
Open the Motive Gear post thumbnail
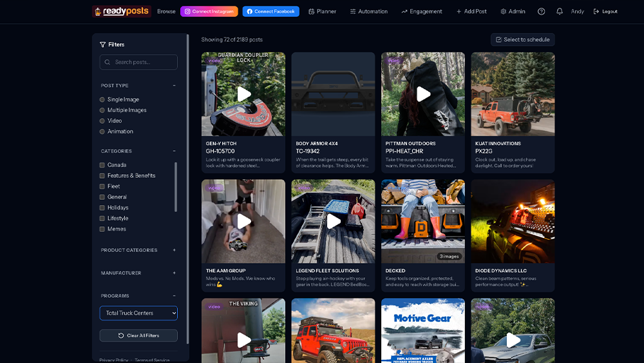pos(423,331)
